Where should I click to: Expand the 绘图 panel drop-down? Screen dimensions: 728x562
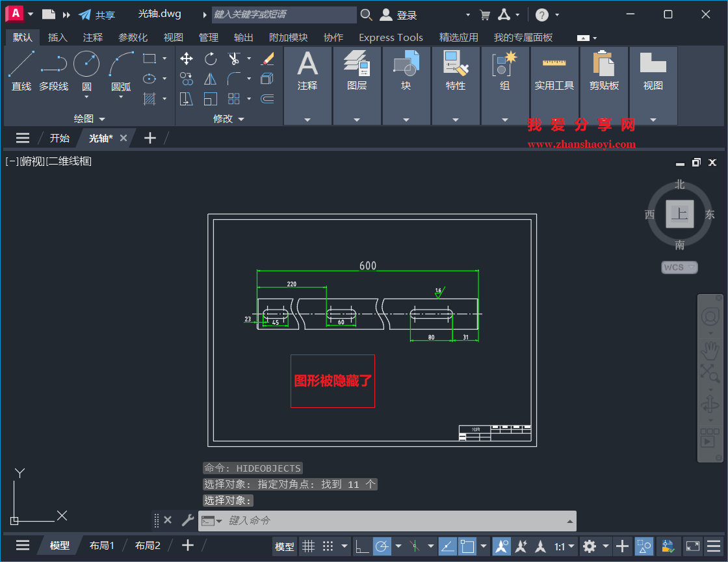point(101,118)
